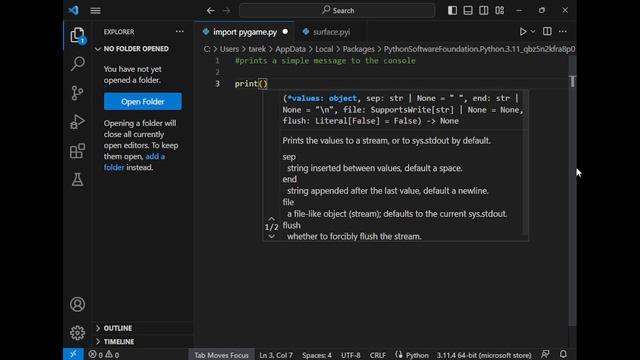Switch to the import pygame.py tab
This screenshot has width=640, height=360.
click(245, 32)
